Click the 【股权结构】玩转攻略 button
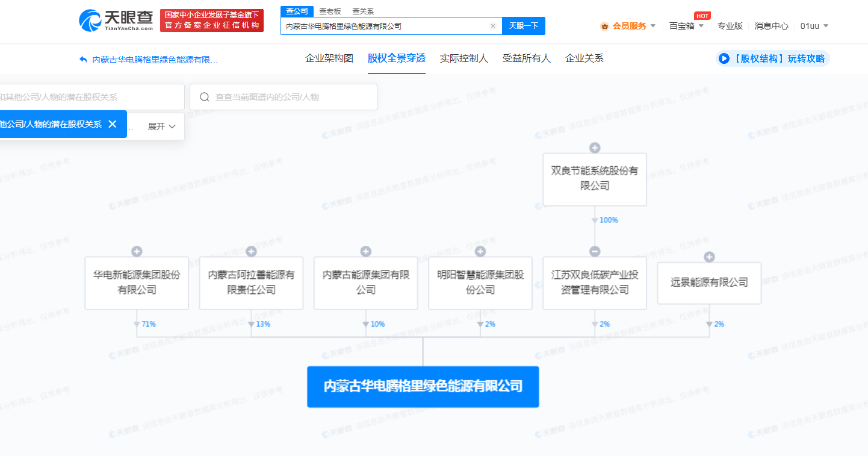 [773, 58]
